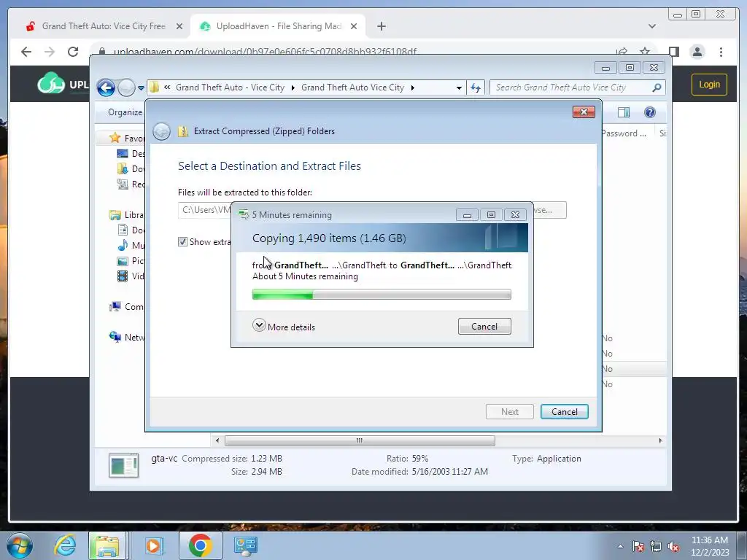
Task: Click the volume tray icon
Action: coord(673,547)
